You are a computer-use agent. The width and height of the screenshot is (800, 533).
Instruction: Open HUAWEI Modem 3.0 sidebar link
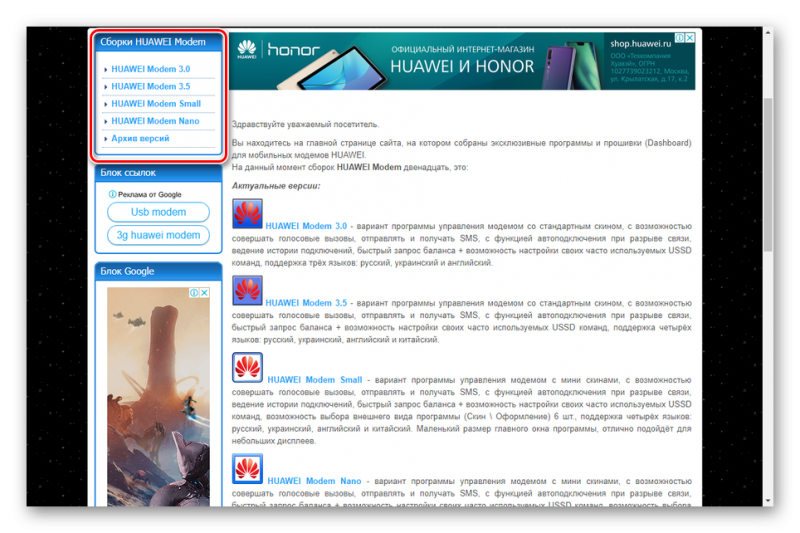tap(151, 69)
